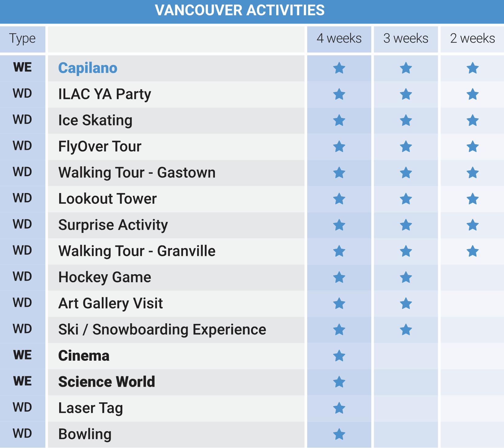Click the FlyOver Tour activity name

tap(100, 146)
